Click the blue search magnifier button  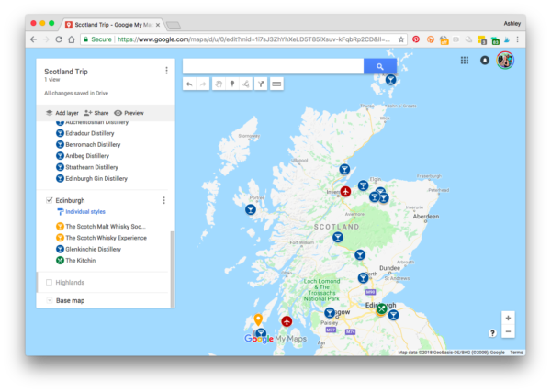click(x=380, y=66)
